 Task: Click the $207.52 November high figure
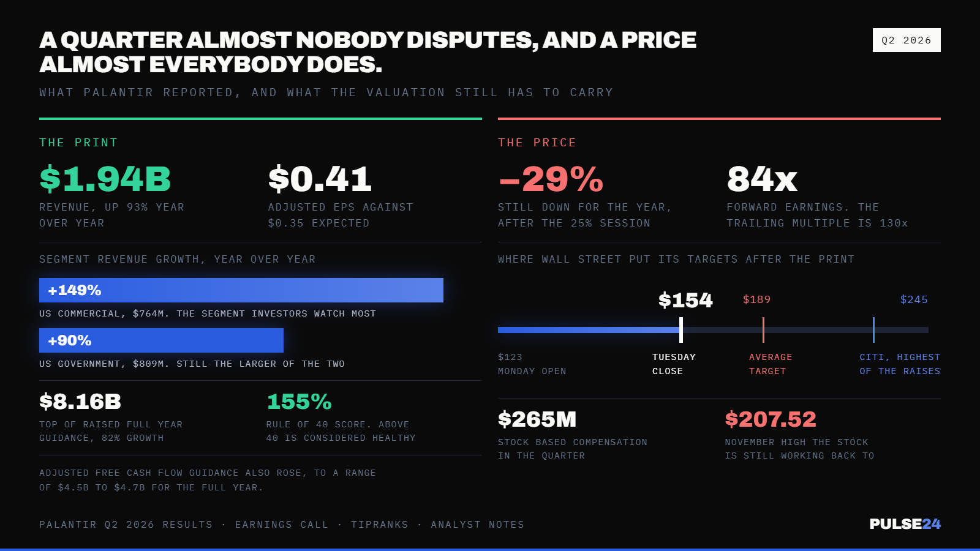771,419
